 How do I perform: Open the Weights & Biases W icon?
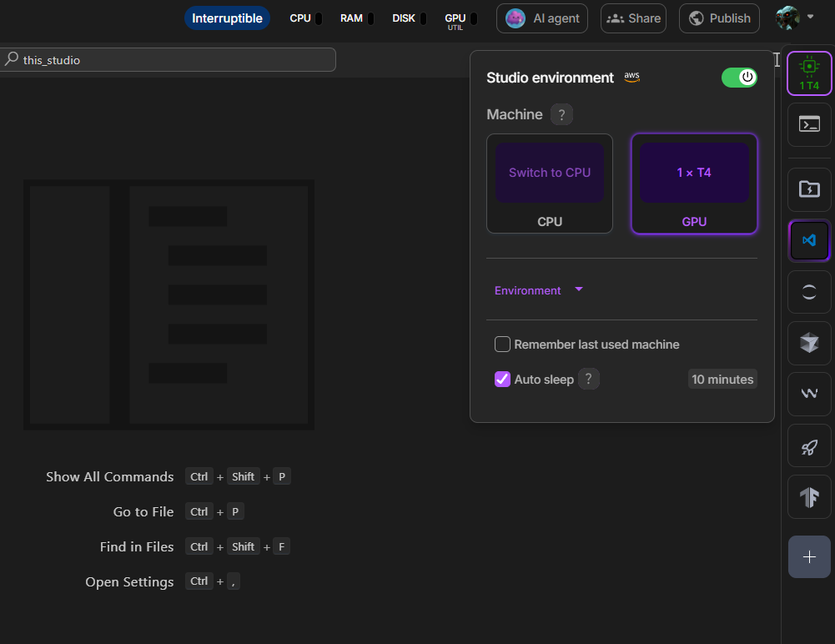(808, 395)
